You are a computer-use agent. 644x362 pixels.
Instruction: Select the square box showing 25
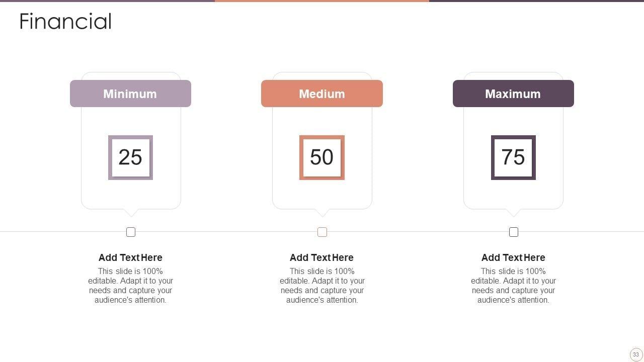tap(130, 157)
